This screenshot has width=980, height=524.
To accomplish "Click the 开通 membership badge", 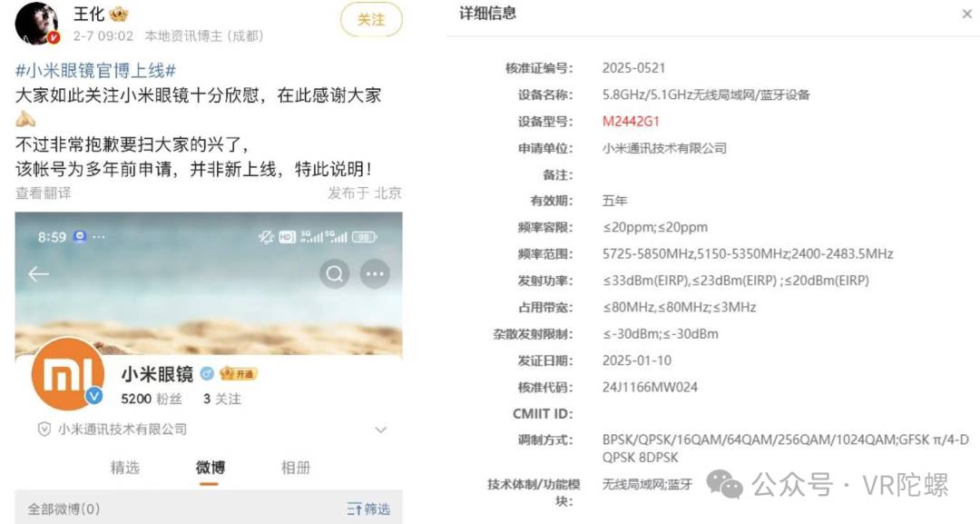I will tap(238, 374).
